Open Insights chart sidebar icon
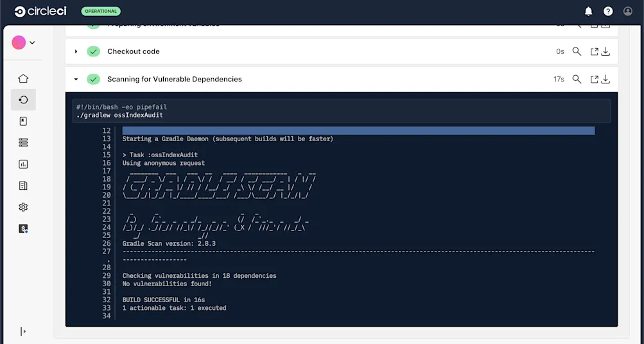This screenshot has width=644, height=344. point(23,164)
